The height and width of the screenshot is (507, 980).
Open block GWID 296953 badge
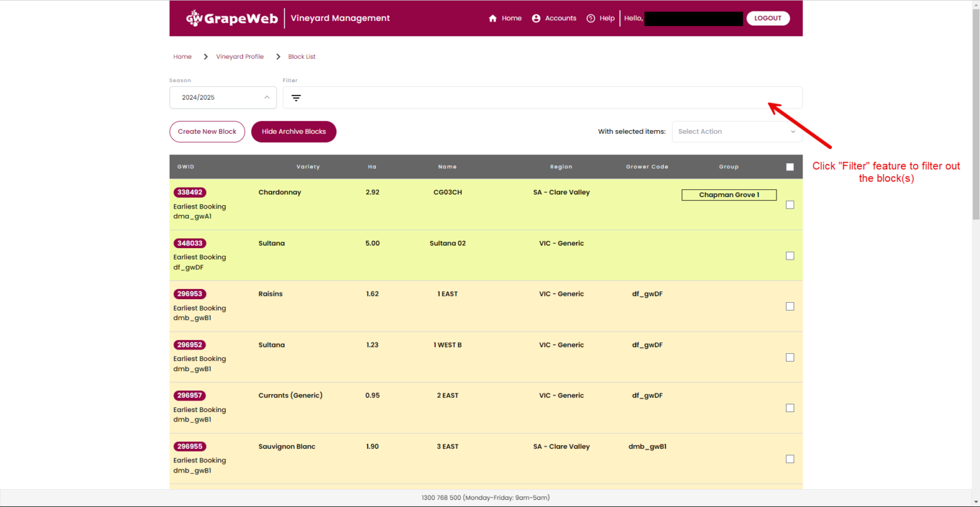click(189, 294)
